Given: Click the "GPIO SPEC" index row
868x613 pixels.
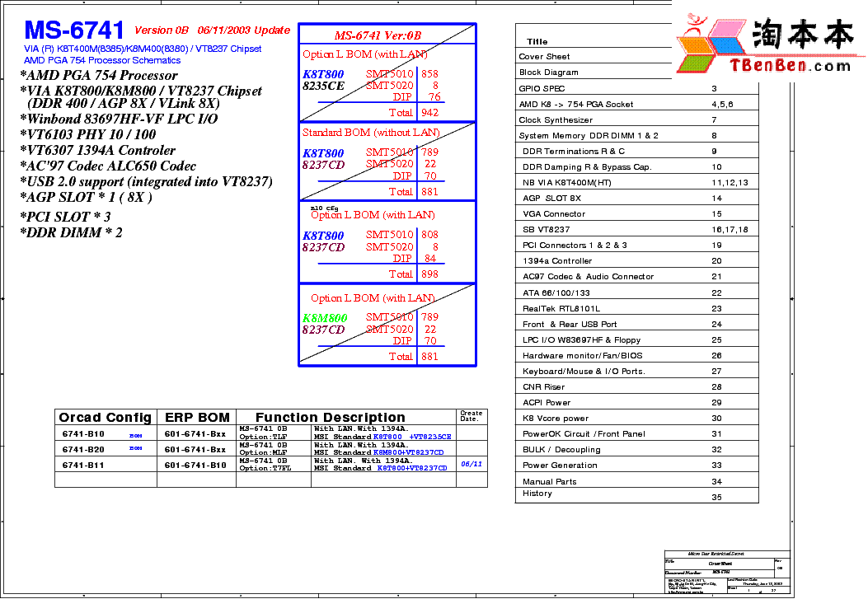Looking at the screenshot, I should [636, 88].
